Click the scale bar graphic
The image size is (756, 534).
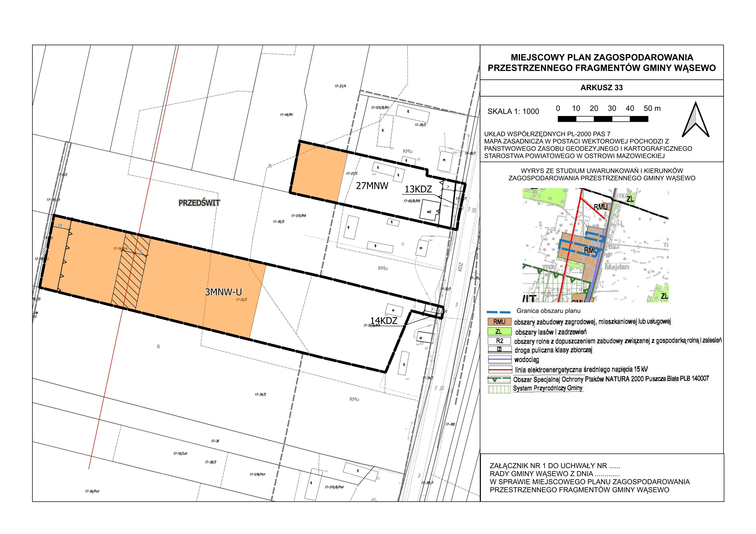(603, 119)
